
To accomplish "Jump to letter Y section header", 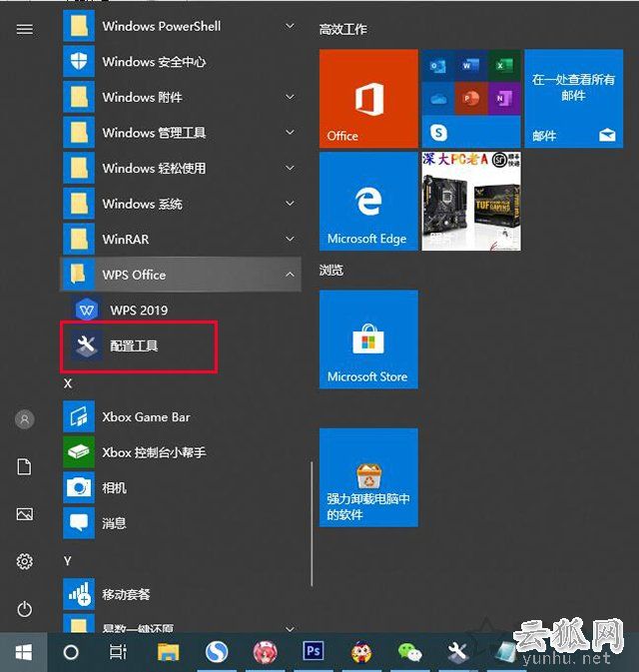I will [x=67, y=561].
